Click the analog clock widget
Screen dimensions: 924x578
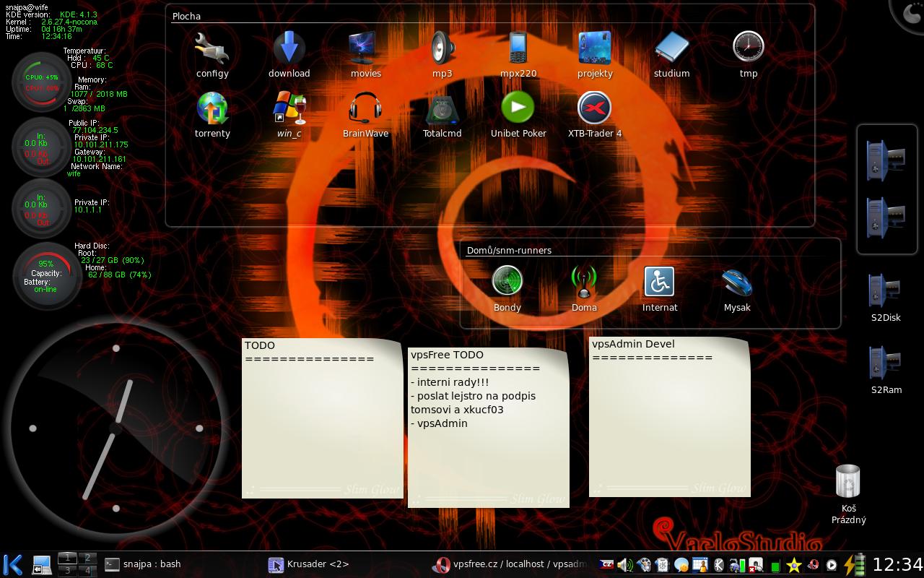[115, 428]
